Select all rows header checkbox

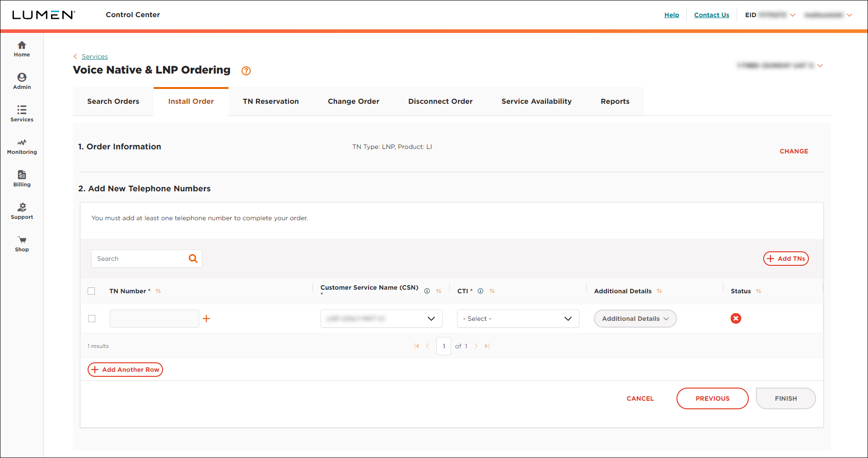pos(91,291)
